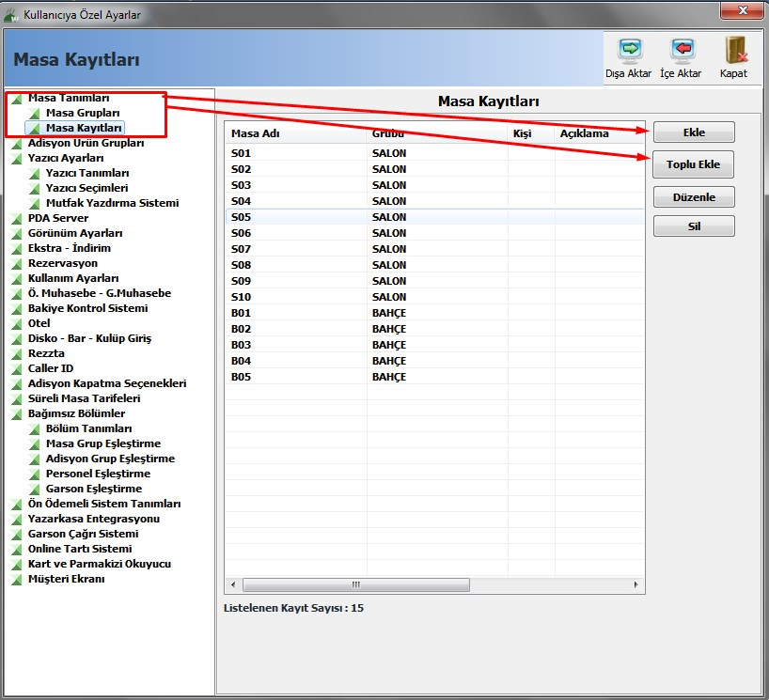Open Görünüm Ayarları settings
Image resolution: width=769 pixels, height=700 pixels.
(x=75, y=233)
